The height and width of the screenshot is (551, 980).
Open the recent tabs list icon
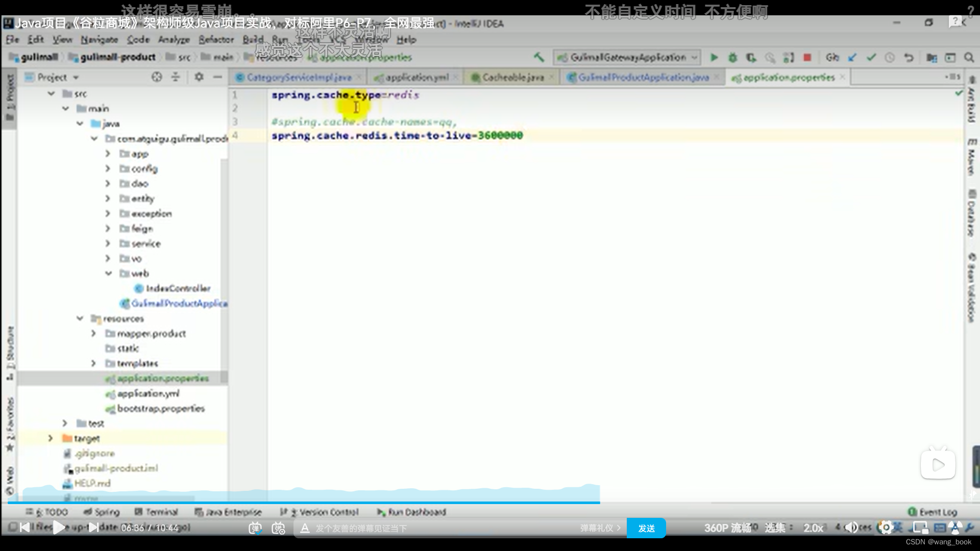click(952, 77)
